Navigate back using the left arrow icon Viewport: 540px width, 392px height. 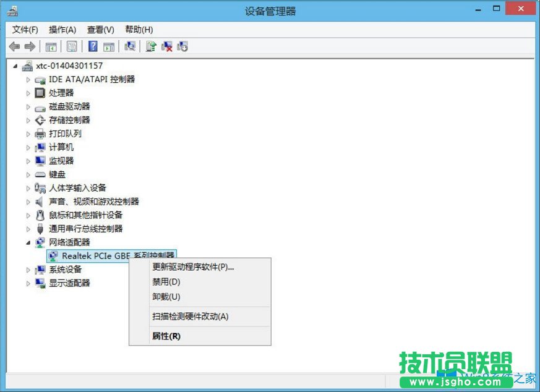(15, 46)
